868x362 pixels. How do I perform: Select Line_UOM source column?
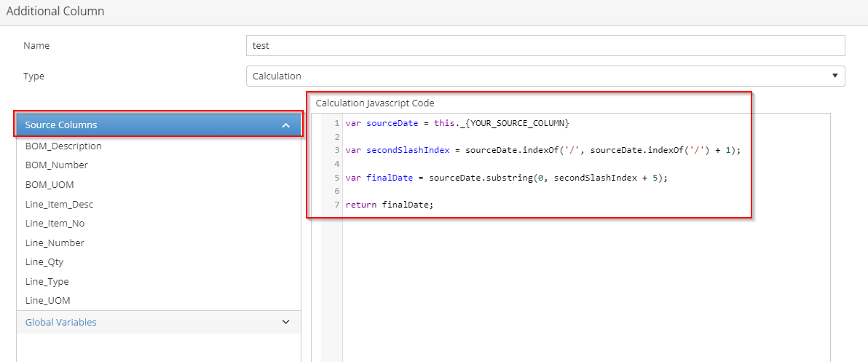tap(47, 301)
